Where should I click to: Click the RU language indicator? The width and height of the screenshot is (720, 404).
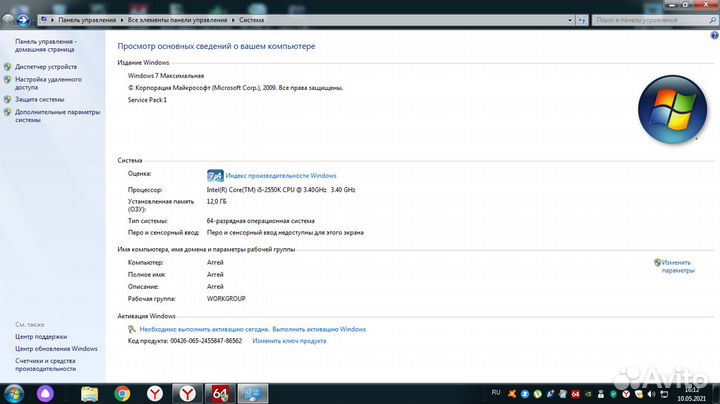coord(496,393)
